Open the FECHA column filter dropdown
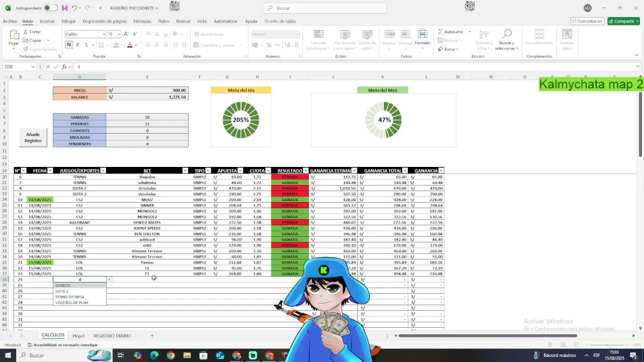This screenshot has width=644, height=362. tap(50, 171)
